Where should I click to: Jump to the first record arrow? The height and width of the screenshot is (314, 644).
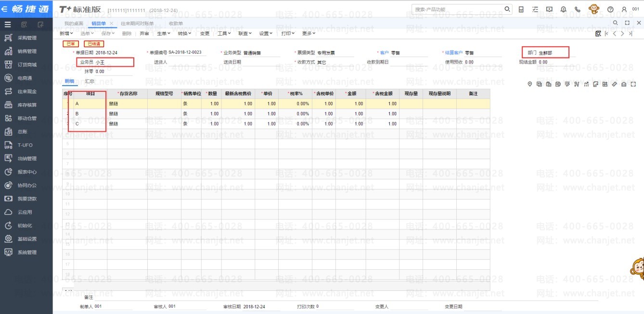point(606,34)
